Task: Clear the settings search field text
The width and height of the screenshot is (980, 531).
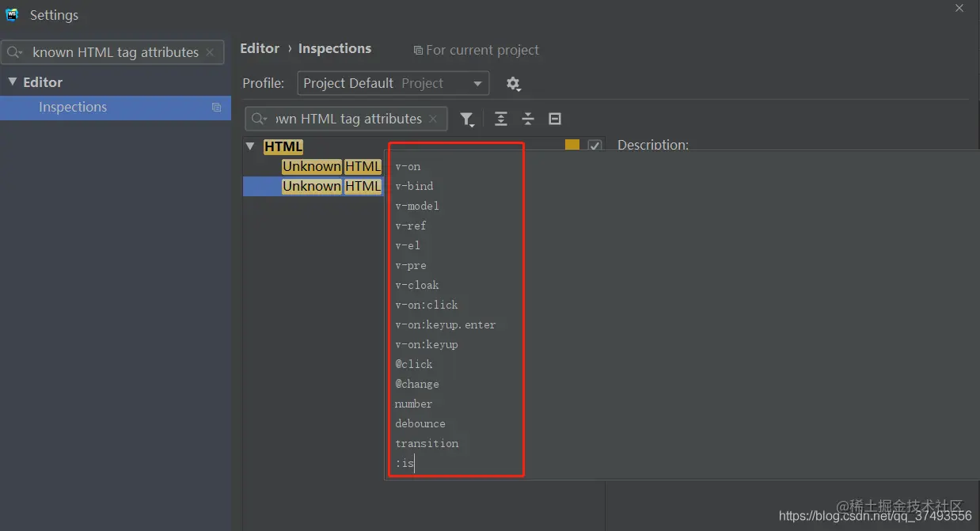Action: [210, 52]
